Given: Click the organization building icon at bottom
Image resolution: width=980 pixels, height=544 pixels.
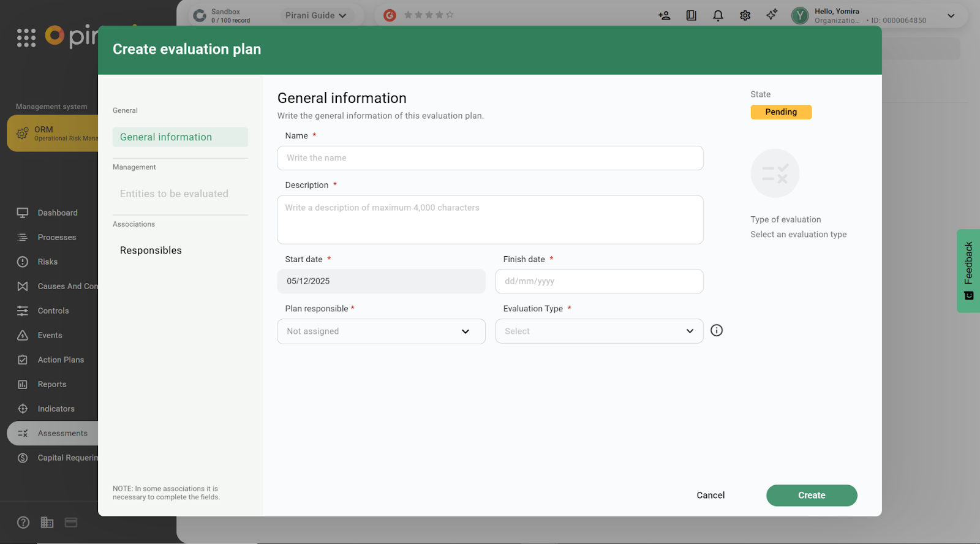Looking at the screenshot, I should point(47,523).
